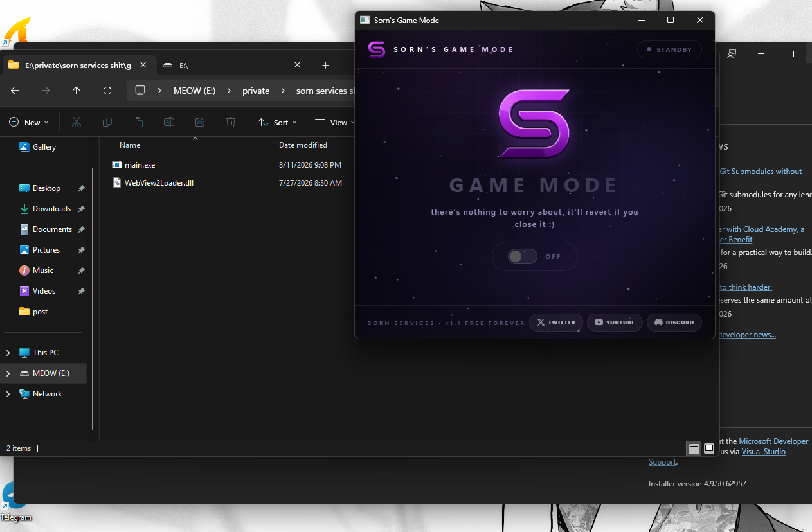Open the Microsoft Developer link in installer

coord(773,441)
